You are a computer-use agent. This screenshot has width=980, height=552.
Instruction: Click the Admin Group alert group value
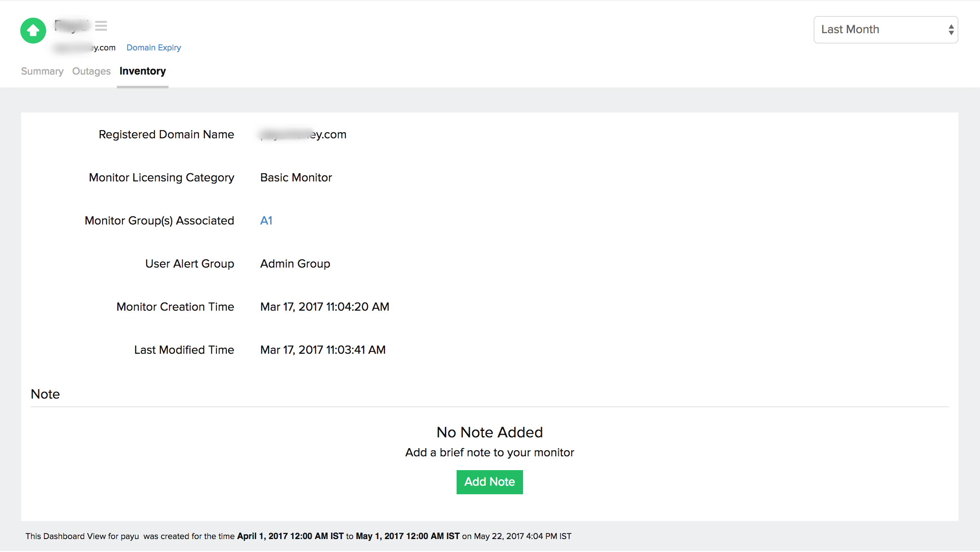[295, 264]
